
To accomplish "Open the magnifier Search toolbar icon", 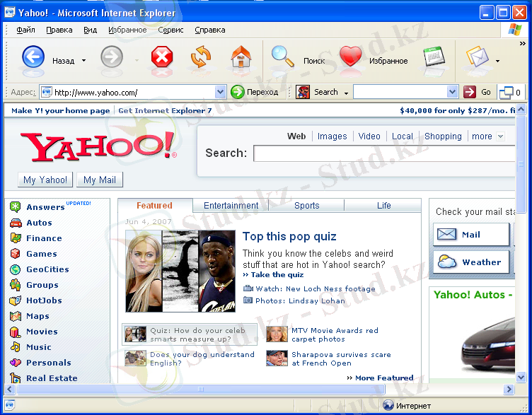I will coord(283,57).
